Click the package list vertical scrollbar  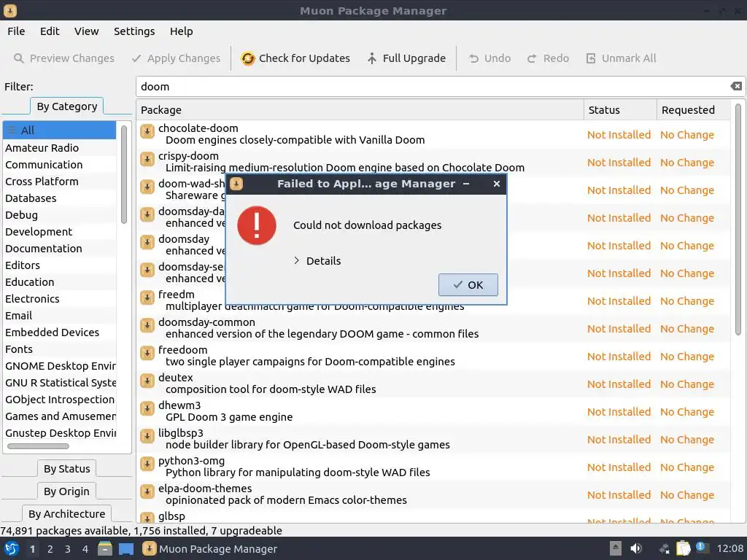pos(738,219)
